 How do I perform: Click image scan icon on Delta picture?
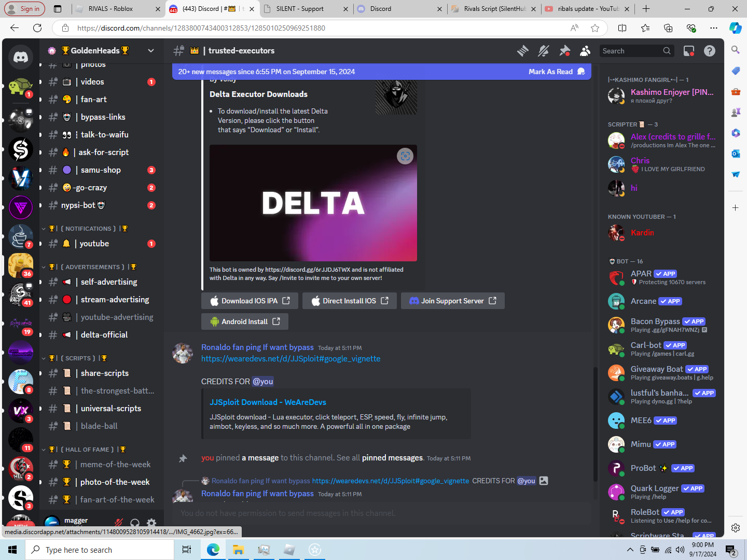point(405,156)
